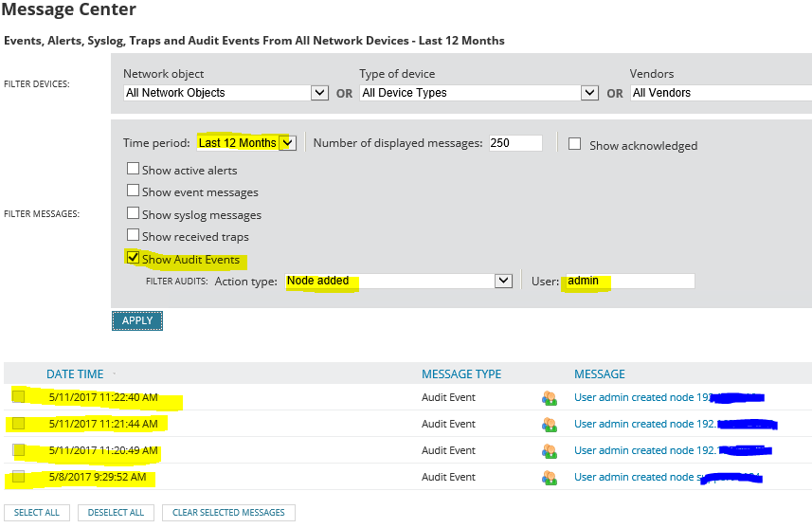Check the Show received traps box
812x528 pixels.
(134, 236)
